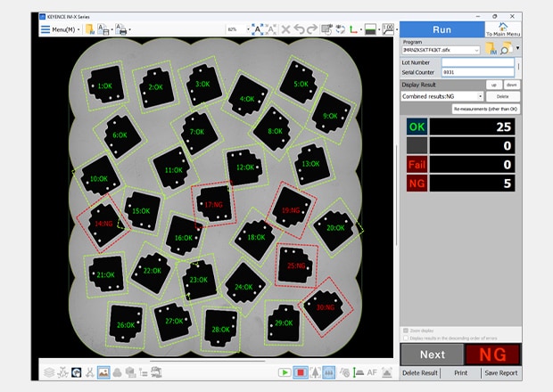Open the Menu(M) menu
Image resolution: width=553 pixels, height=392 pixels.
point(61,29)
